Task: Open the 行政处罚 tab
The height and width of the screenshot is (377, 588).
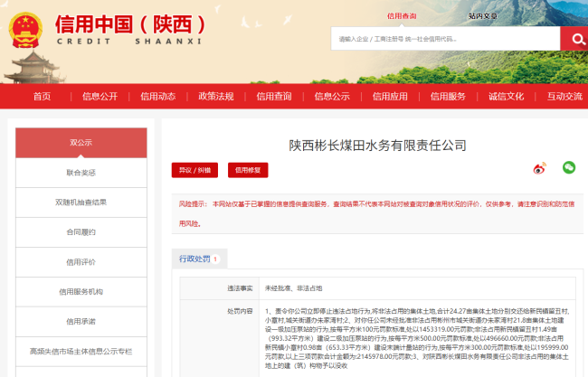Action: 200,259
